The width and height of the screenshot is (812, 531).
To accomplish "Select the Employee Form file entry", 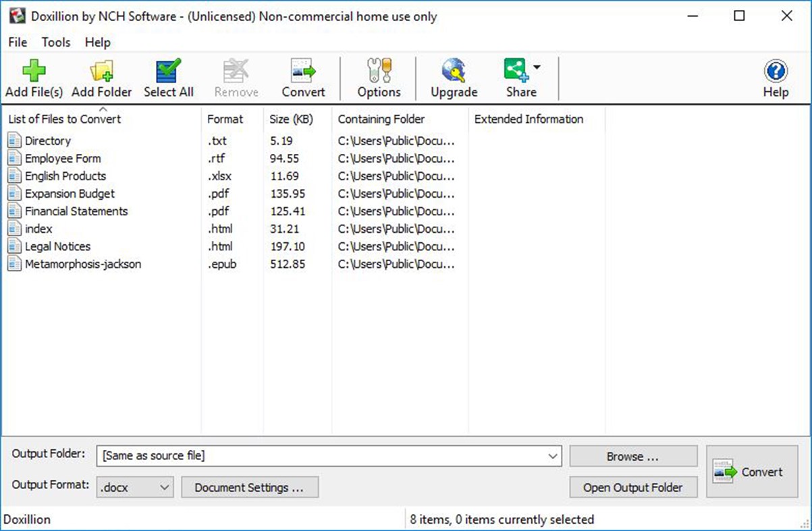I will coord(62,158).
